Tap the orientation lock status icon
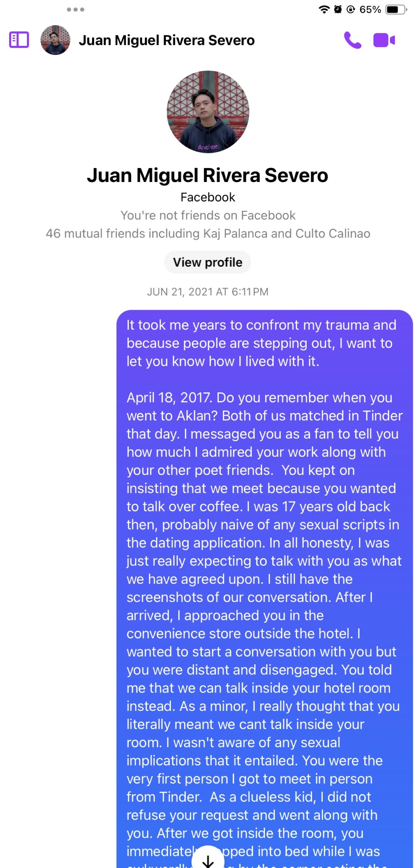Screen dimensions: 420x868 click(x=351, y=9)
